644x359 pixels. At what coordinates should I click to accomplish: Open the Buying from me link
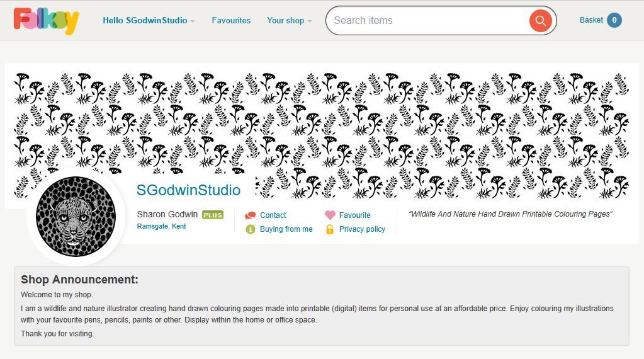click(286, 229)
